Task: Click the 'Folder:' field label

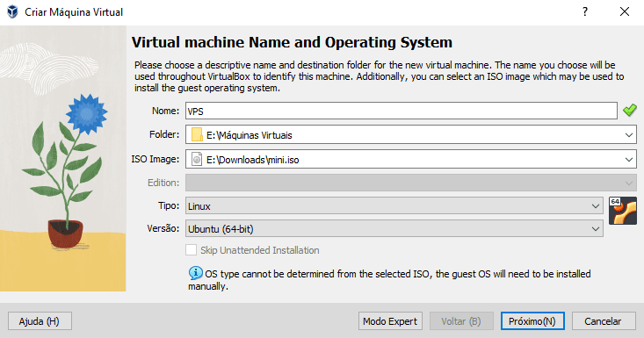Action: click(x=164, y=134)
